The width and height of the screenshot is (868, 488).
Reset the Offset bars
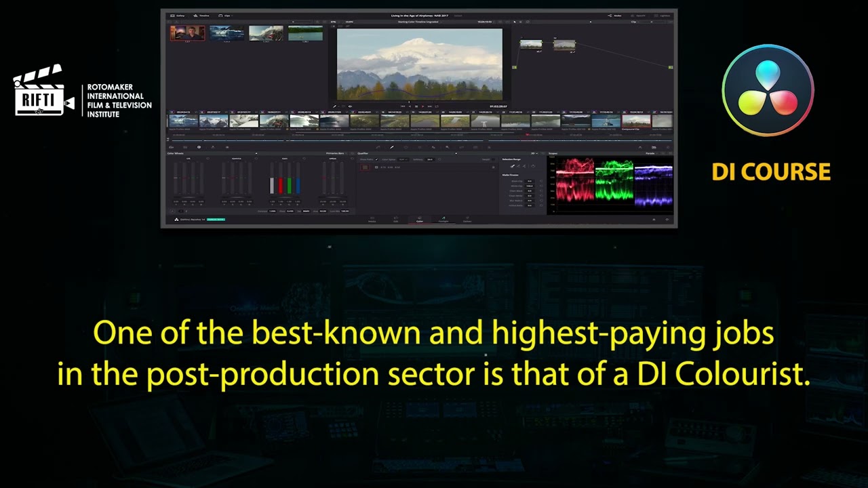click(x=352, y=159)
